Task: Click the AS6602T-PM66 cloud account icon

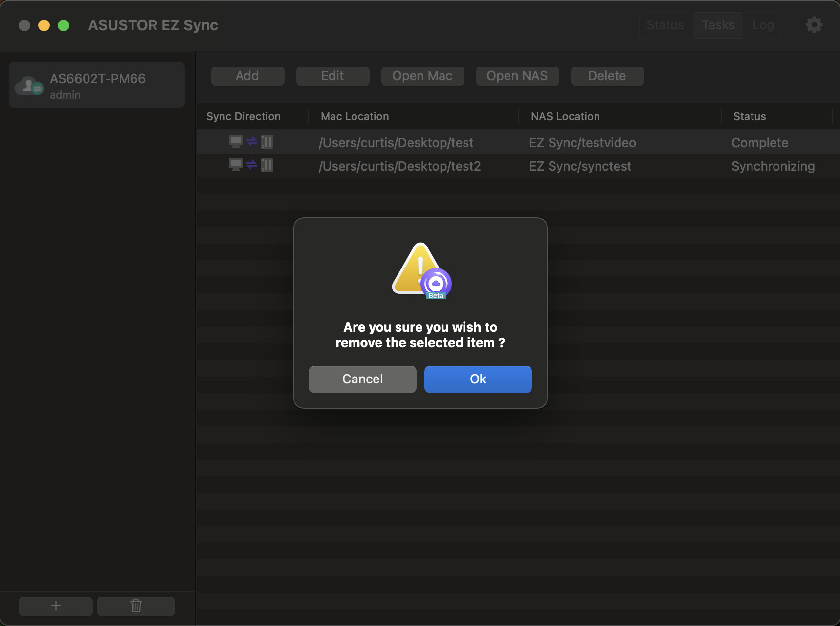Action: (29, 86)
